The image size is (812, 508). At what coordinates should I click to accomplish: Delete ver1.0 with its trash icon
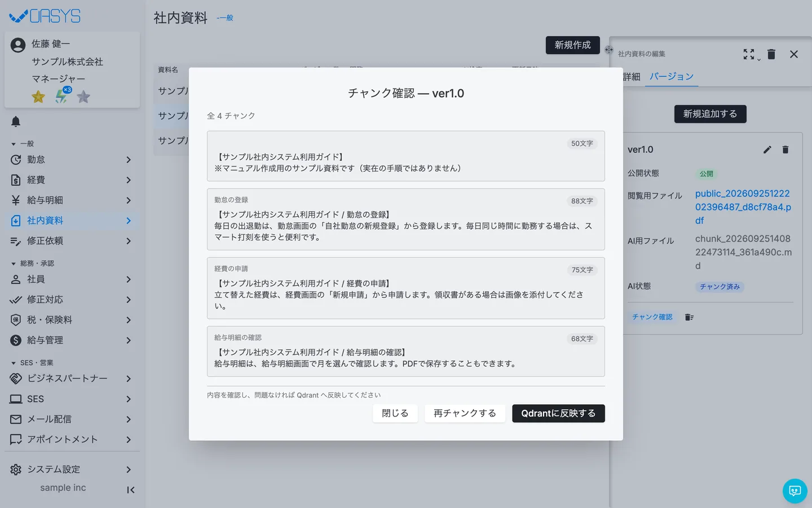pyautogui.click(x=785, y=150)
